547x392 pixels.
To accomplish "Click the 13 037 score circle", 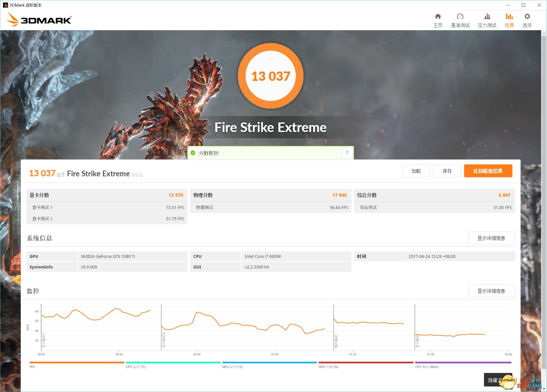I will coord(271,76).
